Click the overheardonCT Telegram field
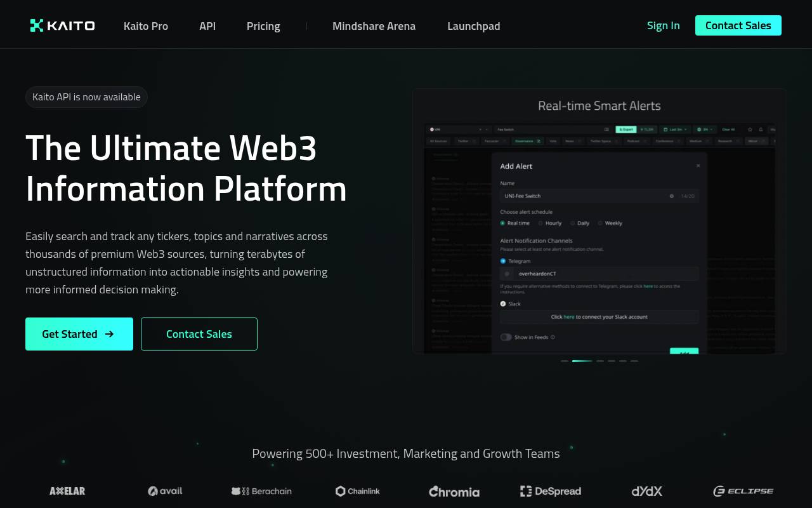The image size is (812, 508). [599, 274]
